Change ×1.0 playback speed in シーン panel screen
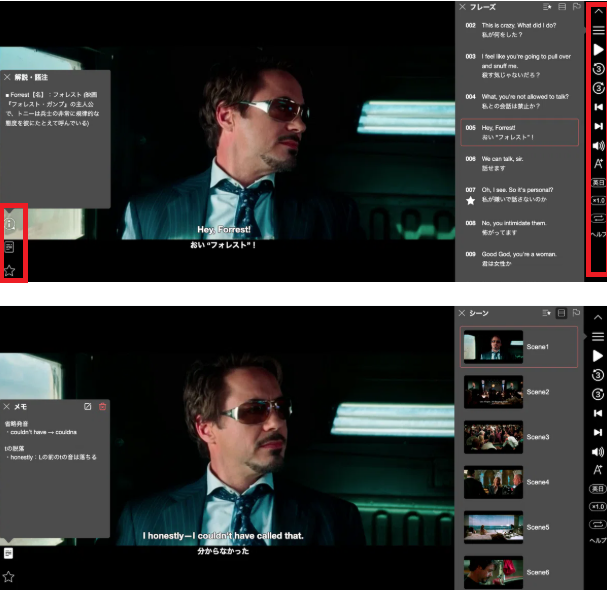Viewport: 607px width, 590px height. [x=597, y=506]
